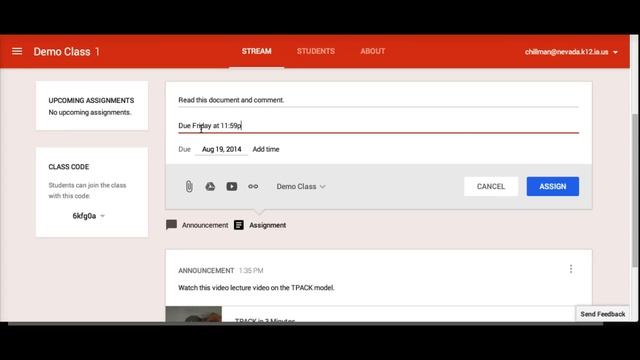
Task: Switch to the Students tab
Action: [x=316, y=51]
